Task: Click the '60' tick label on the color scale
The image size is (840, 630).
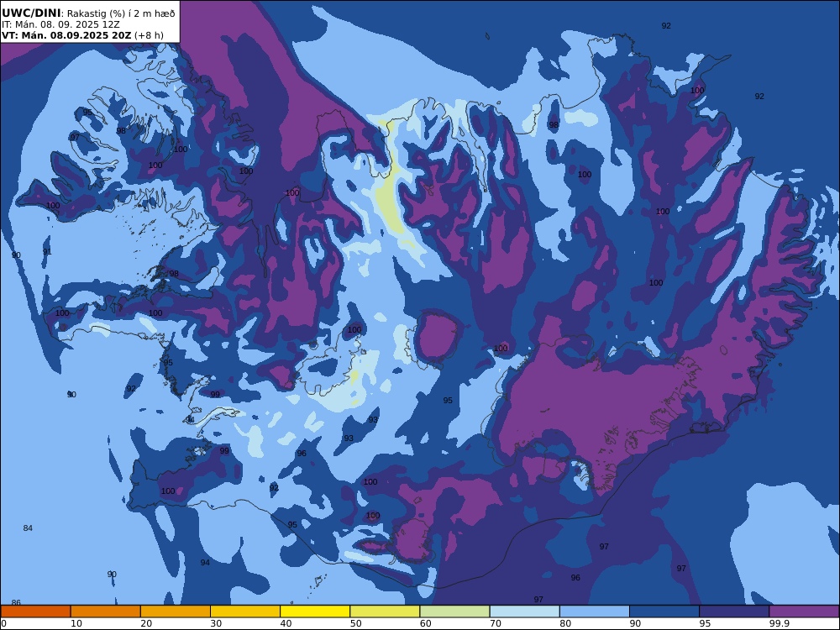Action: pyautogui.click(x=426, y=623)
